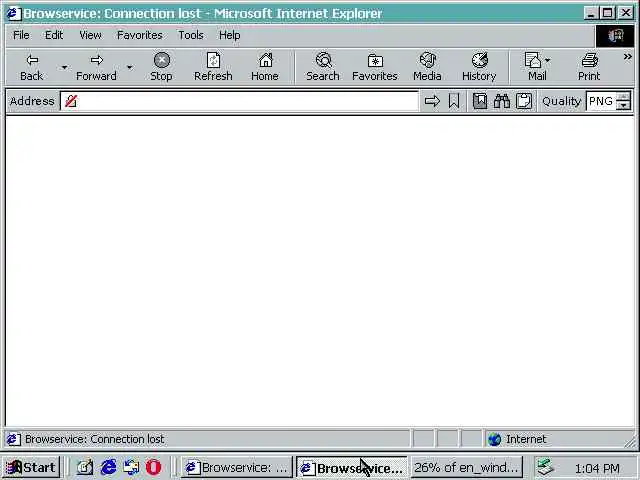Open the Help menu
Viewport: 640px width, 480px height.
pos(229,36)
